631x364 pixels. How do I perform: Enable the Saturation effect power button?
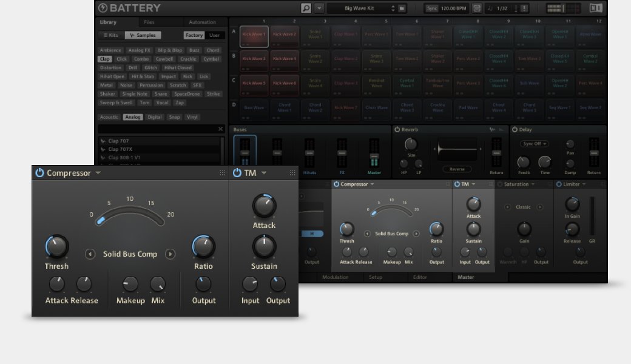point(501,184)
